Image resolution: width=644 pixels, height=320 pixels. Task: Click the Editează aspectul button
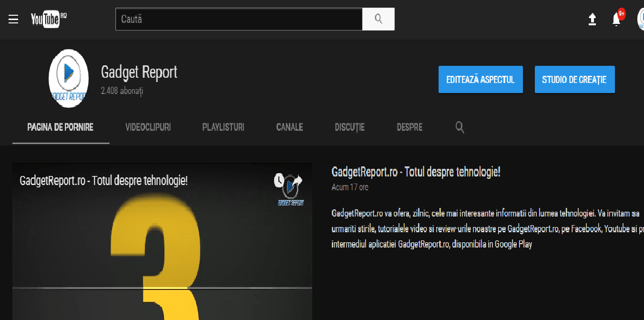point(480,80)
